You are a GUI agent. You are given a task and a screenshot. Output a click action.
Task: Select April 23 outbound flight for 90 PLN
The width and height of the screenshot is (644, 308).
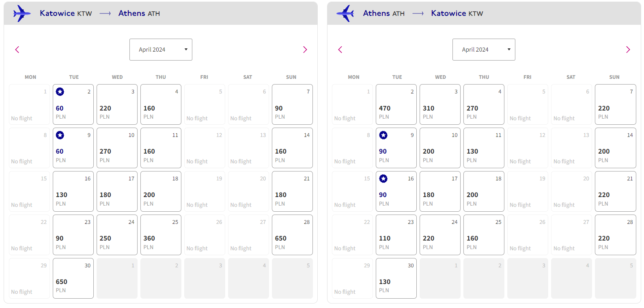coord(73,235)
